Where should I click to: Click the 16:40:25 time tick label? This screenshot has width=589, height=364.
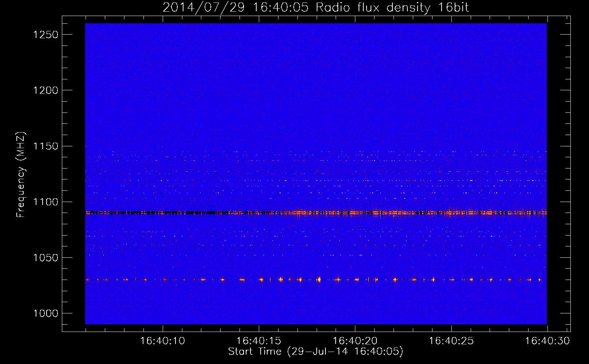(x=451, y=341)
